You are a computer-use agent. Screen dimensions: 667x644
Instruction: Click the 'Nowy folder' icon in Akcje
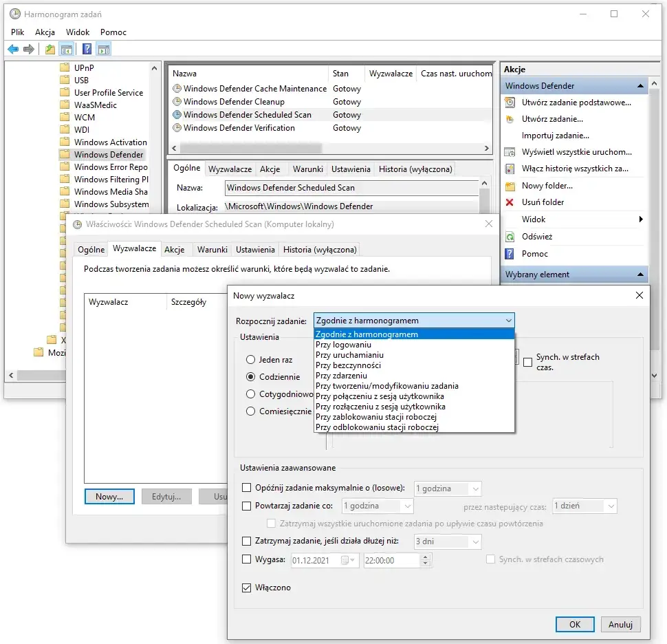[x=510, y=186]
